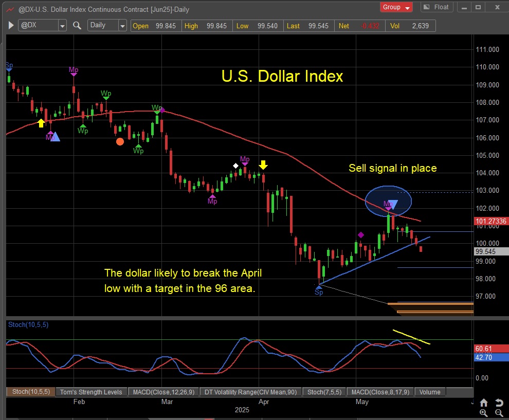Zoom in using the plus magnifier

tap(484, 413)
